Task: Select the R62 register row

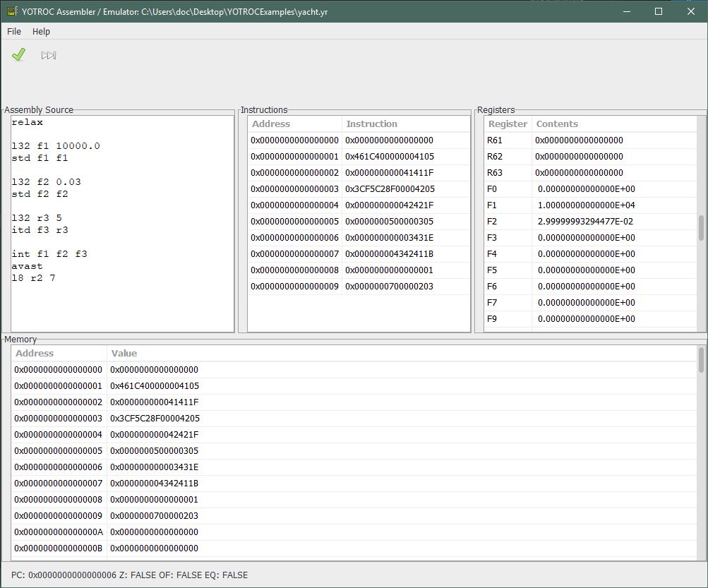Action: click(x=590, y=156)
